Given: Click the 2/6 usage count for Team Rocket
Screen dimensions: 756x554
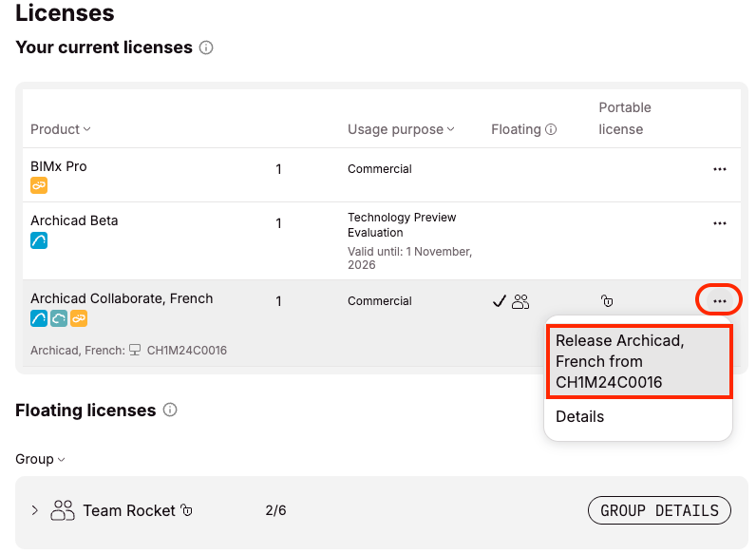Looking at the screenshot, I should tap(275, 510).
